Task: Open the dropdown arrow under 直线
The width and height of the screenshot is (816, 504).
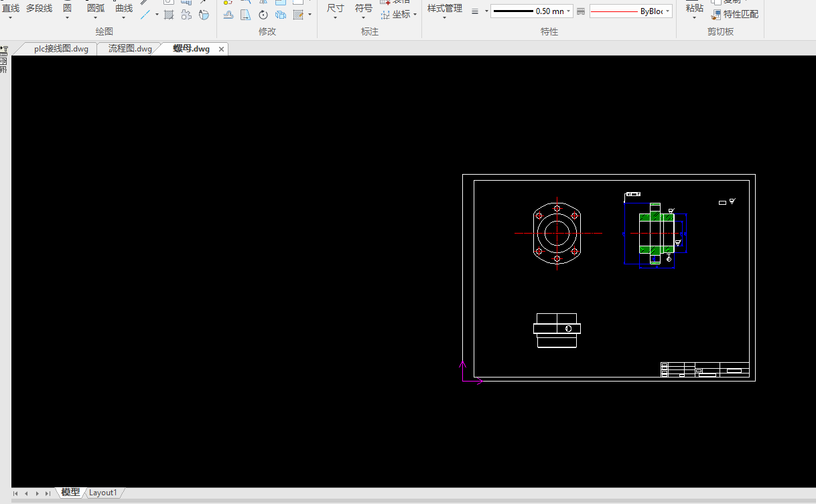Action: pyautogui.click(x=11, y=18)
